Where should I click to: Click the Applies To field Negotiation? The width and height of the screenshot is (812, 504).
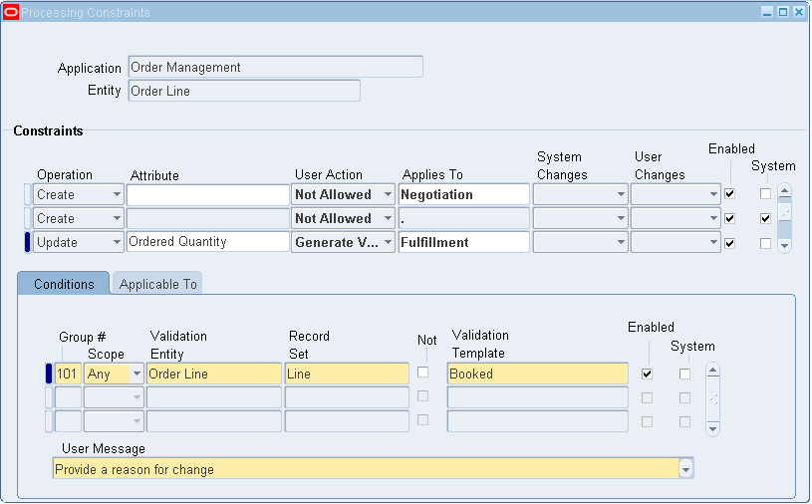point(464,194)
